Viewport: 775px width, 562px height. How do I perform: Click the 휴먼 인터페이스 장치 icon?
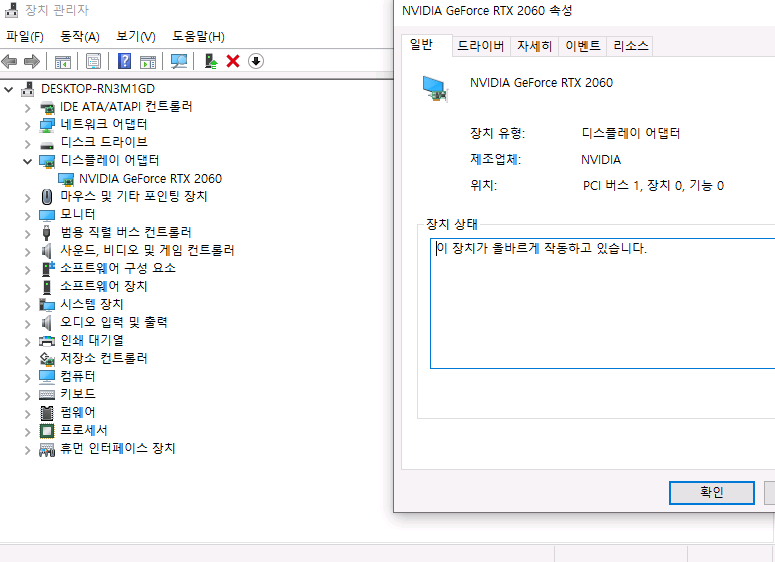(46, 449)
